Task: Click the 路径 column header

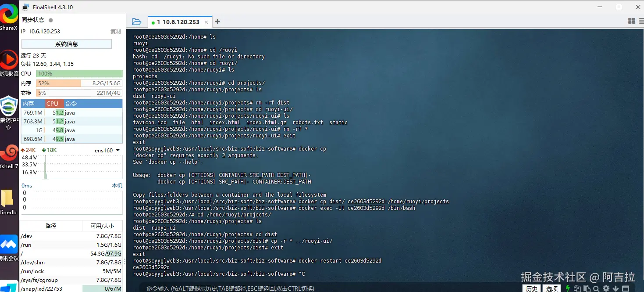Action: [51, 226]
